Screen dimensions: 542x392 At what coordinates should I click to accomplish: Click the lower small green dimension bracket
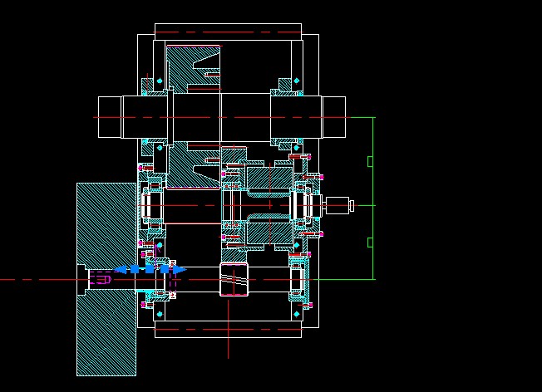[369, 243]
